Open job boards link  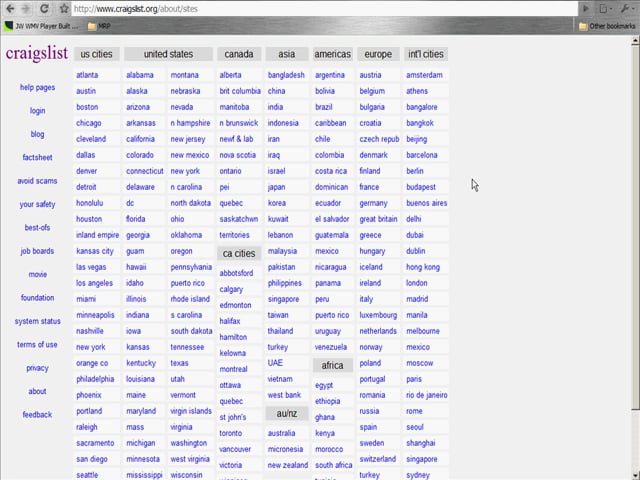pos(37,251)
